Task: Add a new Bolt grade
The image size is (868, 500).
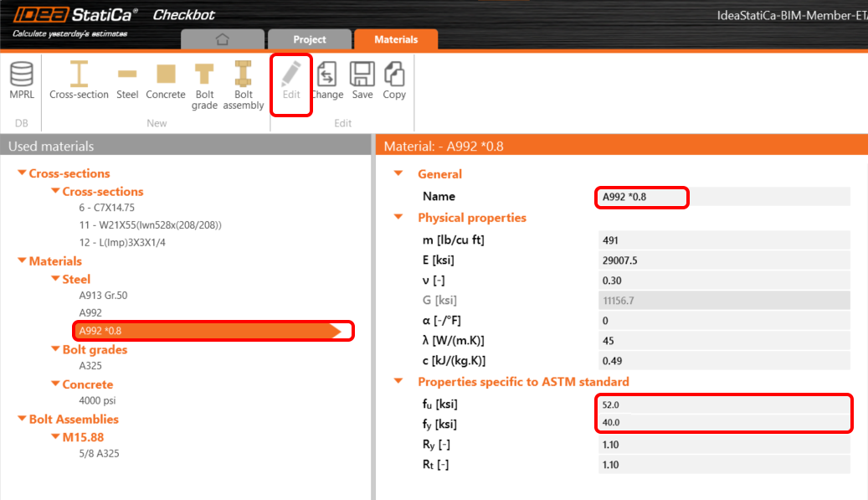Action: point(204,85)
